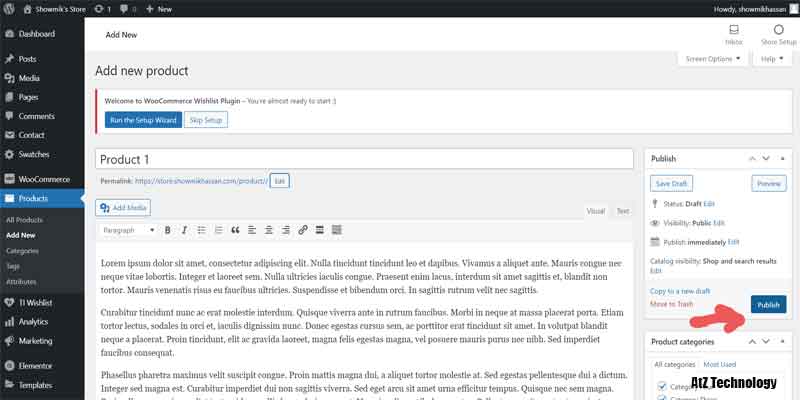Open the Paragraph format dropdown

(128, 230)
